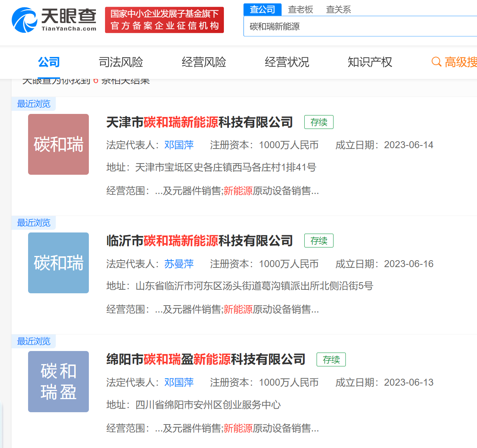Select the 公司 results tab
This screenshot has height=448, width=477.
point(49,62)
